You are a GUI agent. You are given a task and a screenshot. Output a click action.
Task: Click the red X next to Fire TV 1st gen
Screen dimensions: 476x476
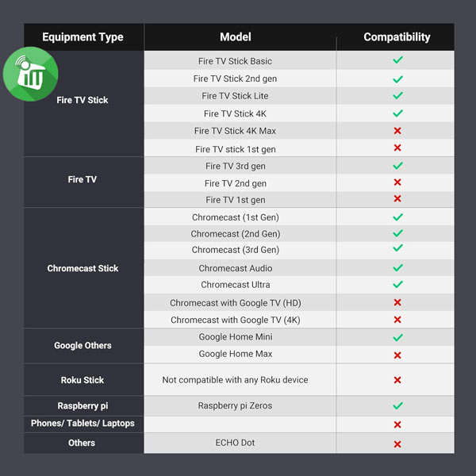397,200
